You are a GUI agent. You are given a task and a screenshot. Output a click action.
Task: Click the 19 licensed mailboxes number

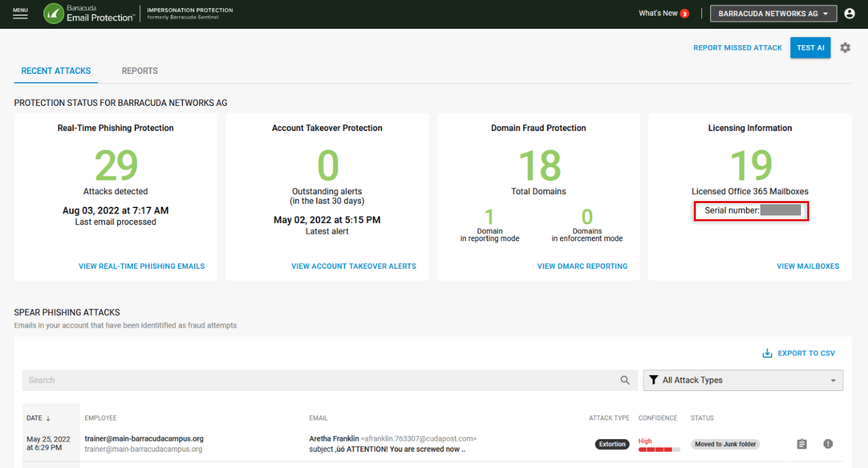[750, 165]
